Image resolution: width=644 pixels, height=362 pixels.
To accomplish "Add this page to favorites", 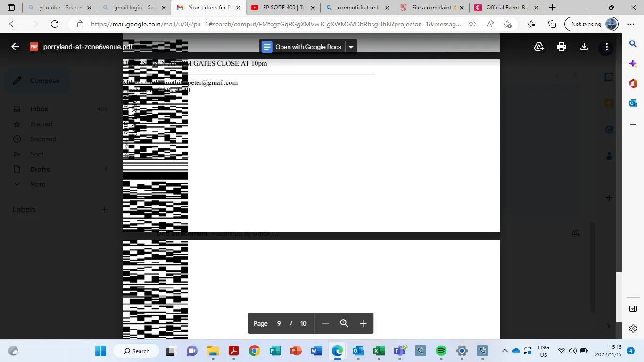I will 507,24.
